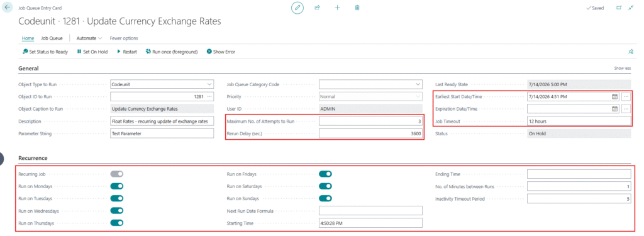
Task: Click ellipsis lookup in Object ID to Run
Action: [x=209, y=97]
